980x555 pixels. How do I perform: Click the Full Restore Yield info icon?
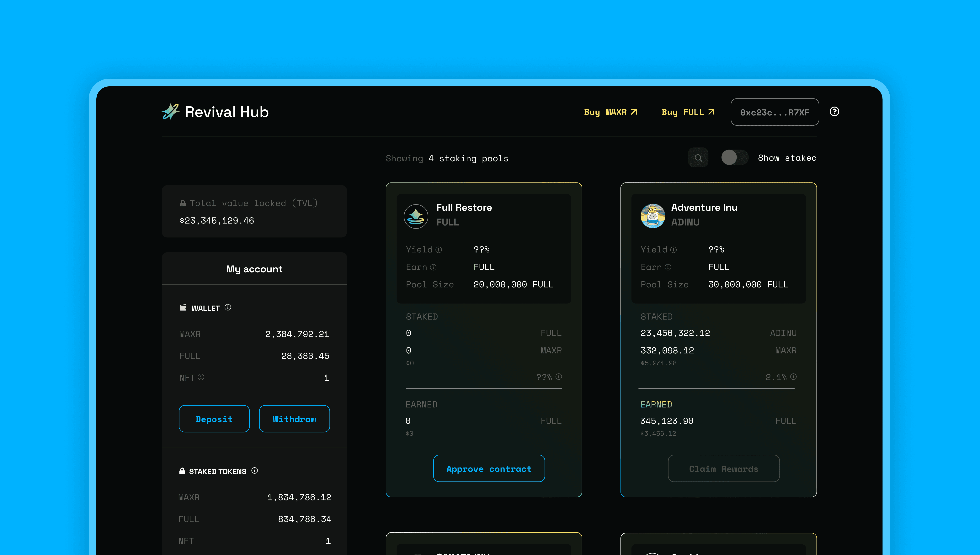tap(439, 250)
